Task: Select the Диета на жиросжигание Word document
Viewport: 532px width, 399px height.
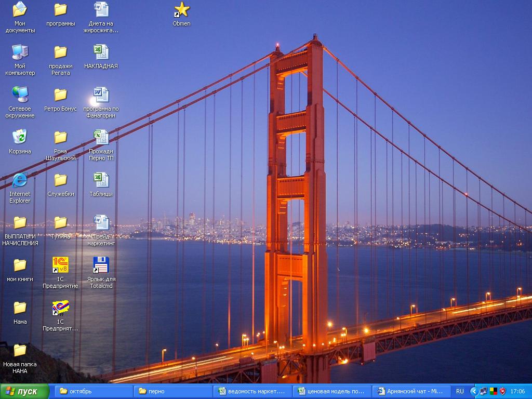Action: (x=101, y=9)
